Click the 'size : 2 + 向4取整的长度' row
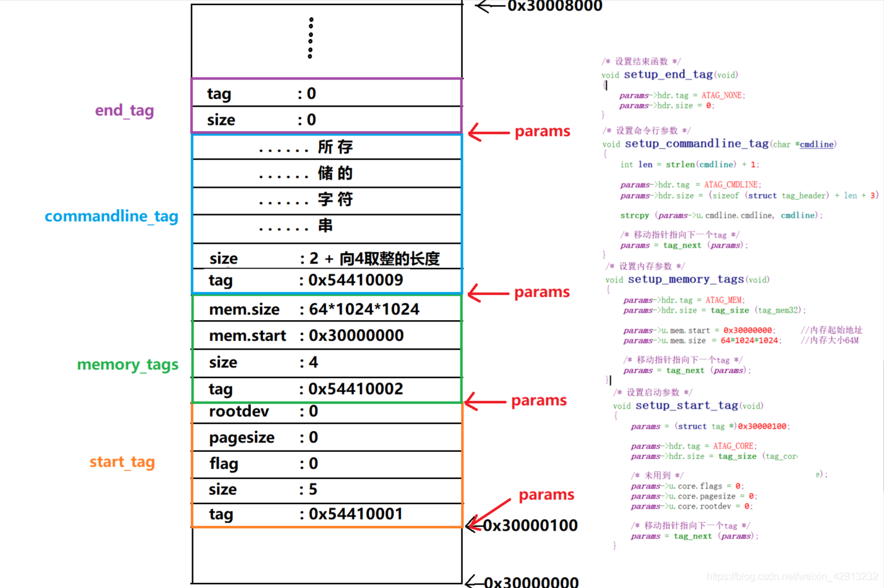This screenshot has width=884, height=588. 327,257
